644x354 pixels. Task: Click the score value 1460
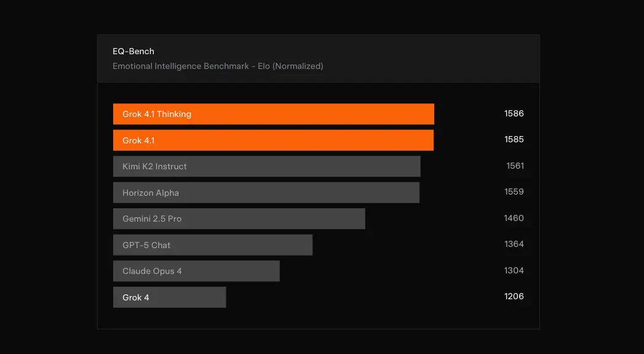(514, 218)
